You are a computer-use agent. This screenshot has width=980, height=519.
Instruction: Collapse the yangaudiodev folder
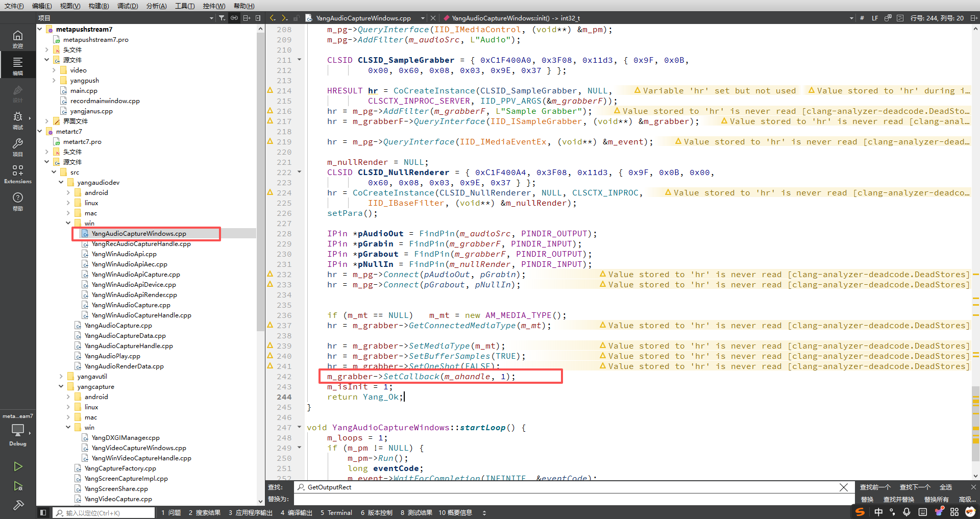coord(61,182)
